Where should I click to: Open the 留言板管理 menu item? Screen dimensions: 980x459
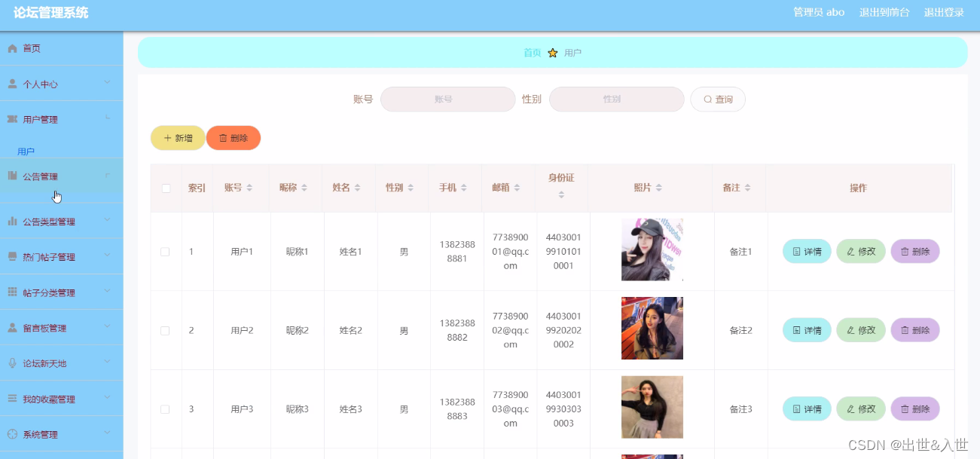click(45, 328)
